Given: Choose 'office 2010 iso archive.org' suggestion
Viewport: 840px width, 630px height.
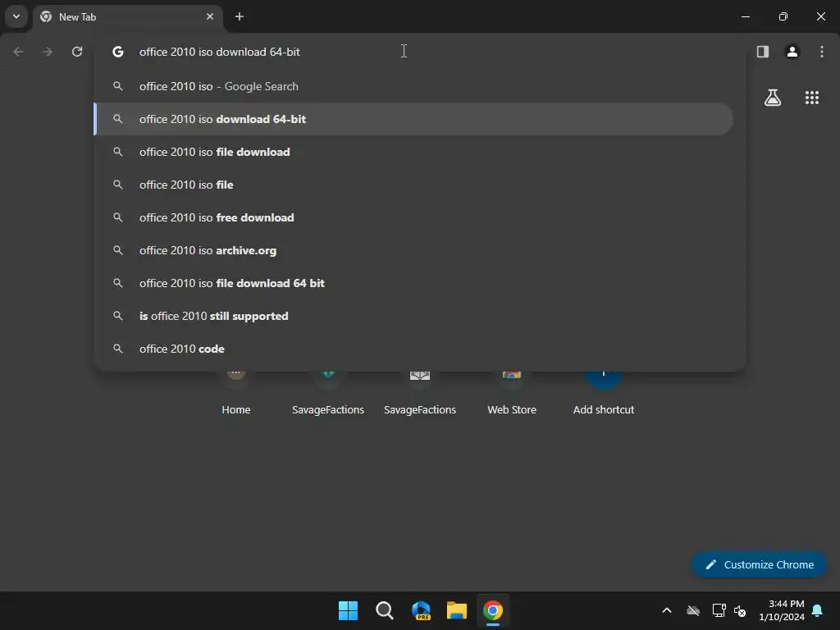Looking at the screenshot, I should 413,250.
